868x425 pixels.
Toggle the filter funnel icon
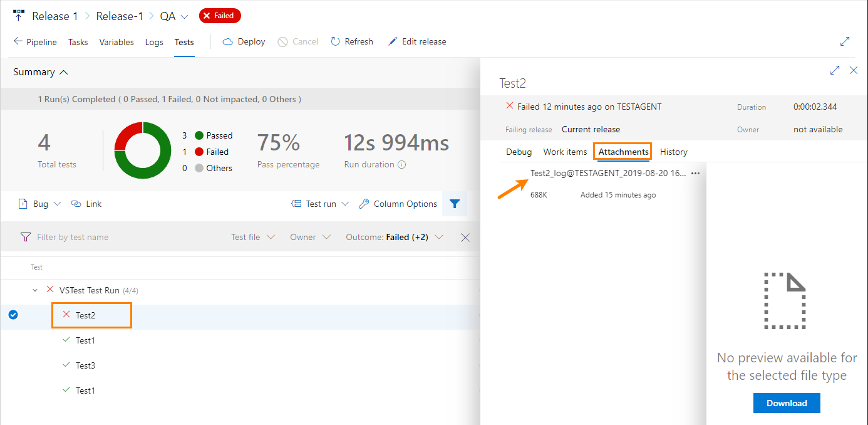pos(455,204)
